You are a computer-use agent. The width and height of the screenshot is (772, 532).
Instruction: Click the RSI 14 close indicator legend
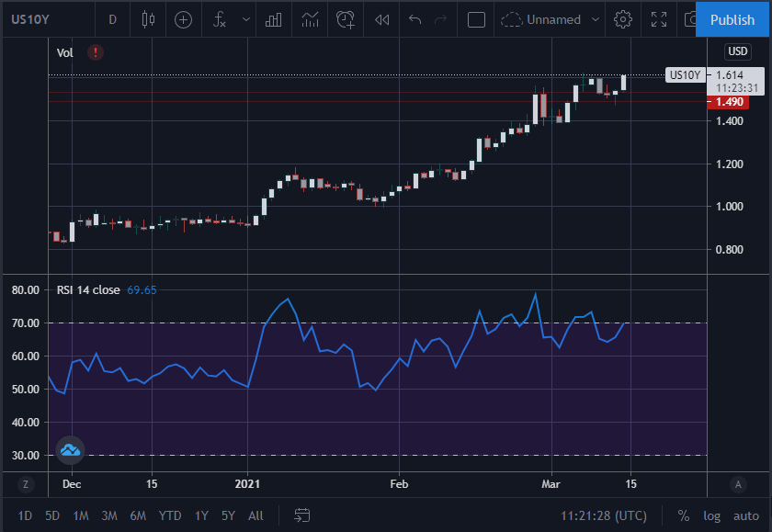click(88, 289)
